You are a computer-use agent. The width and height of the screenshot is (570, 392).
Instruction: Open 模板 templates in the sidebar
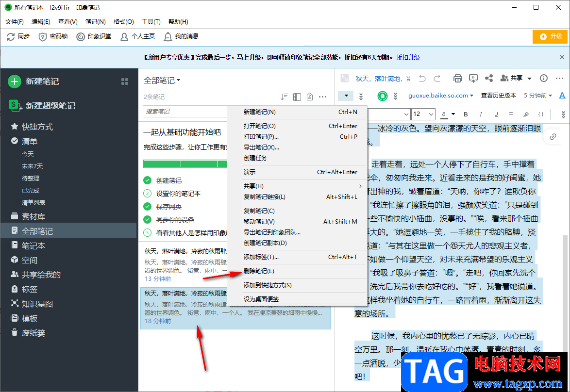(24, 318)
